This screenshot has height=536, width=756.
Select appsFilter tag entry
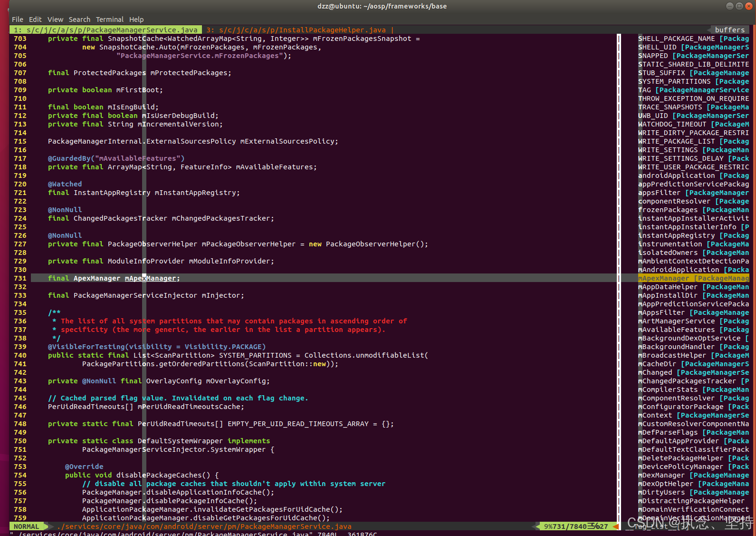pyautogui.click(x=693, y=193)
